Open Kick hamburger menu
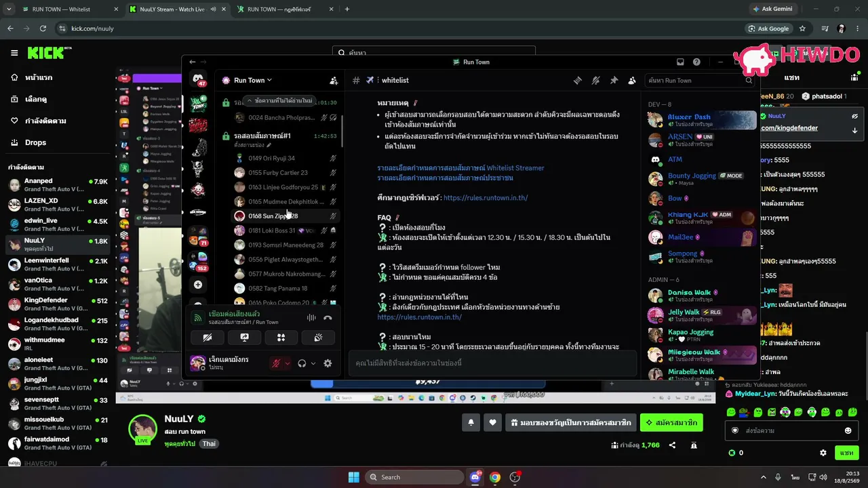This screenshot has width=868, height=488. click(x=14, y=53)
